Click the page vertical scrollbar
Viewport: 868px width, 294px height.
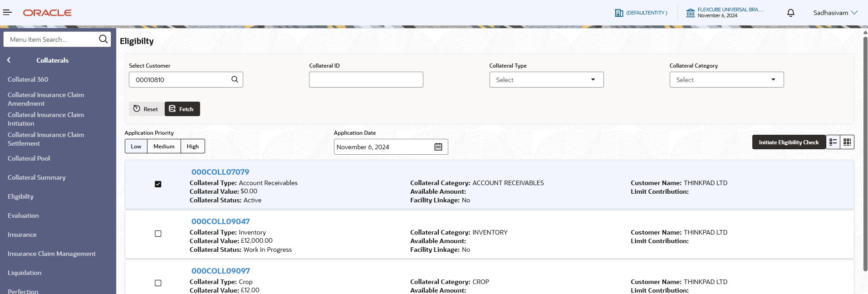tap(865, 154)
